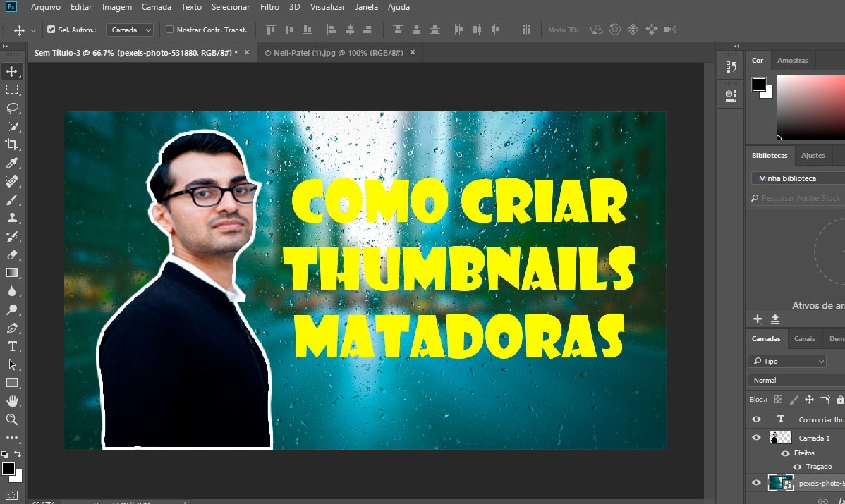This screenshot has width=845, height=504.
Task: Select the Healing Brush tool
Action: (12, 181)
